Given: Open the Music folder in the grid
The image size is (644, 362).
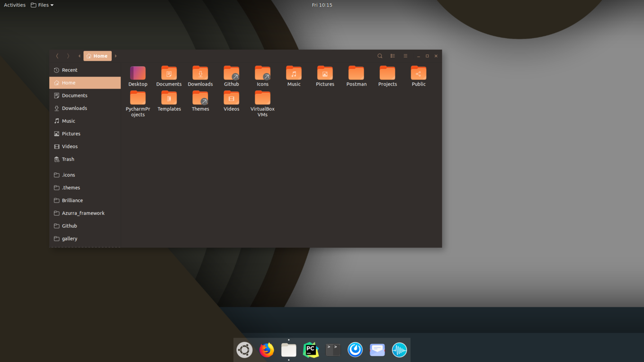Looking at the screenshot, I should (x=294, y=73).
